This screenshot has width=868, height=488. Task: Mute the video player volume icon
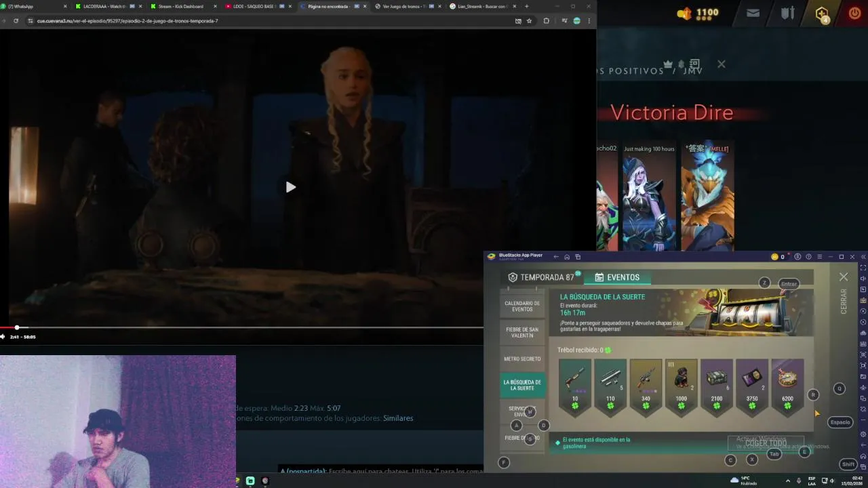3,337
